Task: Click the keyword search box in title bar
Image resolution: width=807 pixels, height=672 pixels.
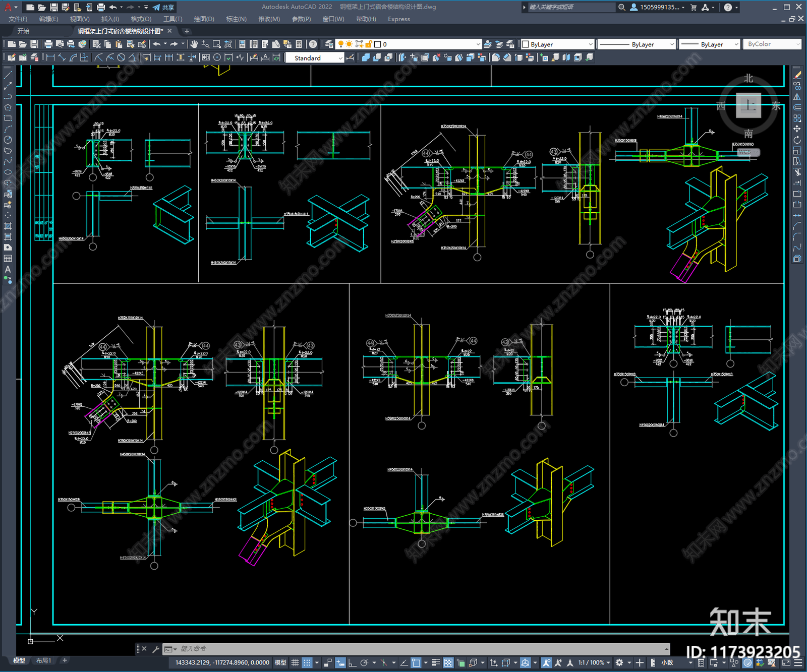Action: (x=570, y=7)
